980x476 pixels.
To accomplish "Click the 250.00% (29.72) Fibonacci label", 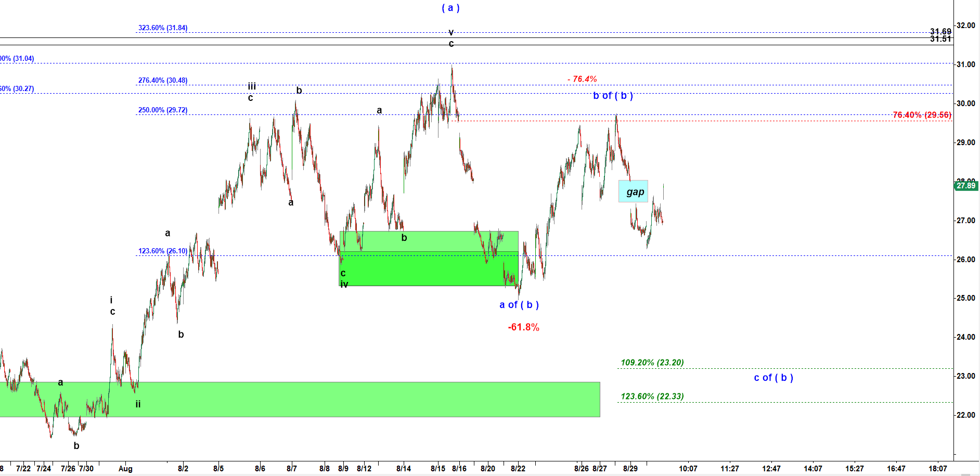I will tap(163, 110).
